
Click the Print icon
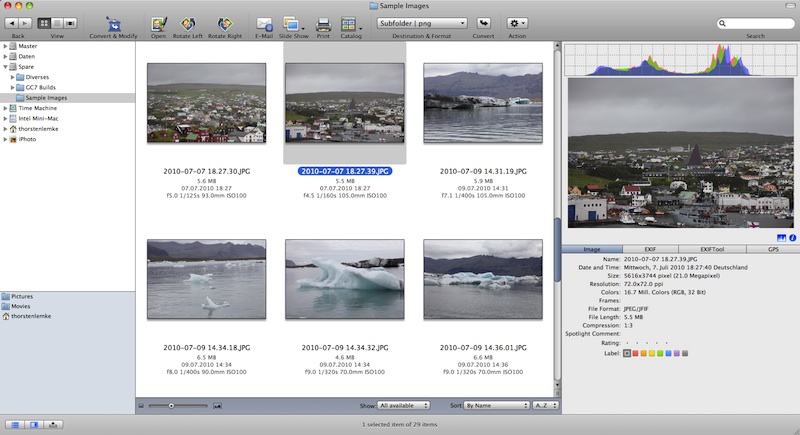click(x=323, y=22)
